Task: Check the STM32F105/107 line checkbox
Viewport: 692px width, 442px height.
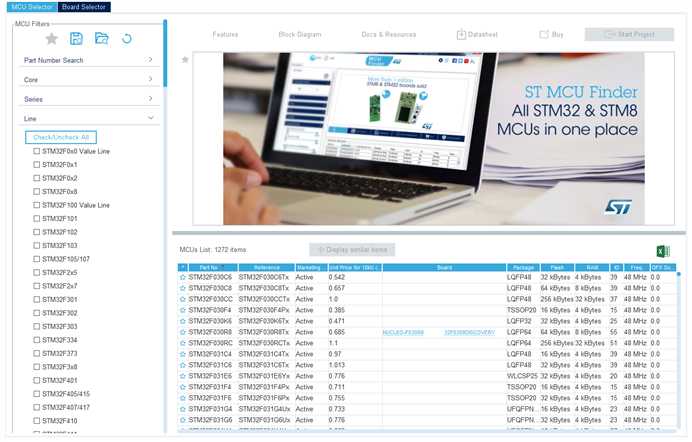Action: pos(37,259)
